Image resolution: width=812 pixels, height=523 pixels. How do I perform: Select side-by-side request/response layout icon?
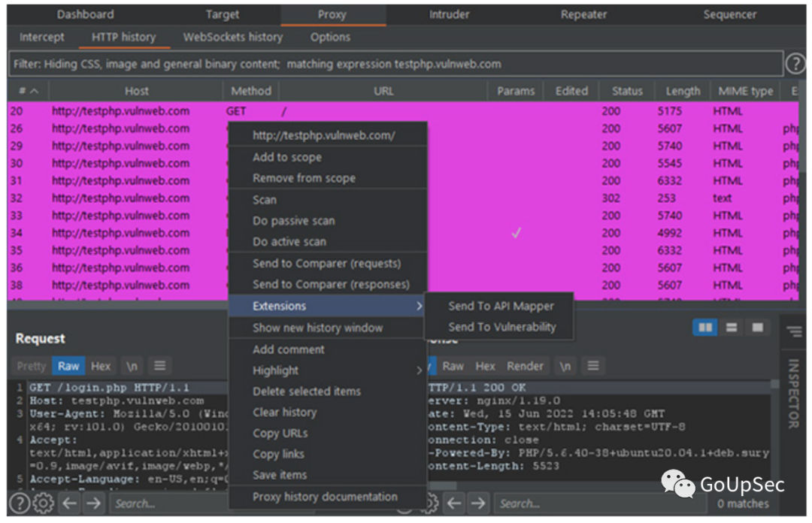click(x=705, y=328)
